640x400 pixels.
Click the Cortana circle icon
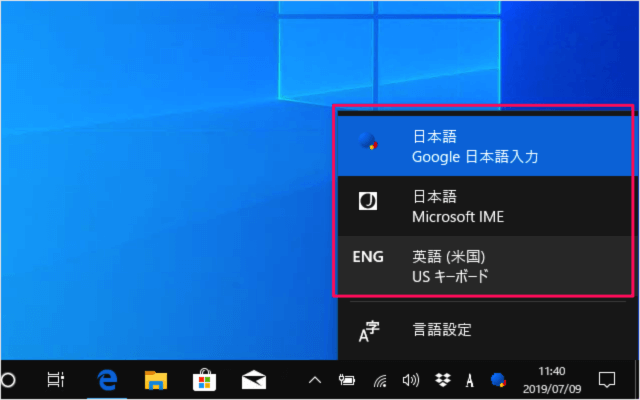point(8,380)
